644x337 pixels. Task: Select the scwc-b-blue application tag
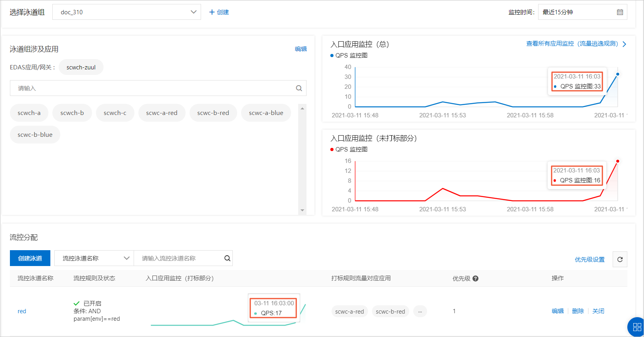[35, 135]
